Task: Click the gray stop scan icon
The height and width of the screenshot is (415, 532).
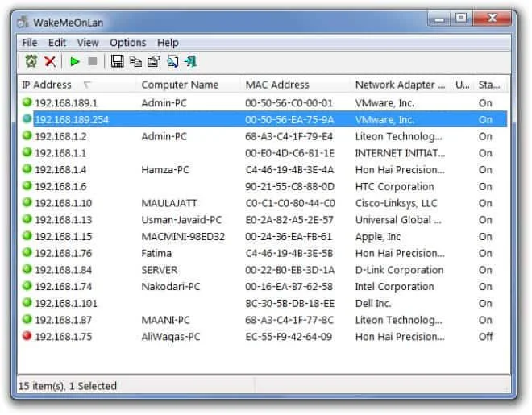Action: coord(92,61)
